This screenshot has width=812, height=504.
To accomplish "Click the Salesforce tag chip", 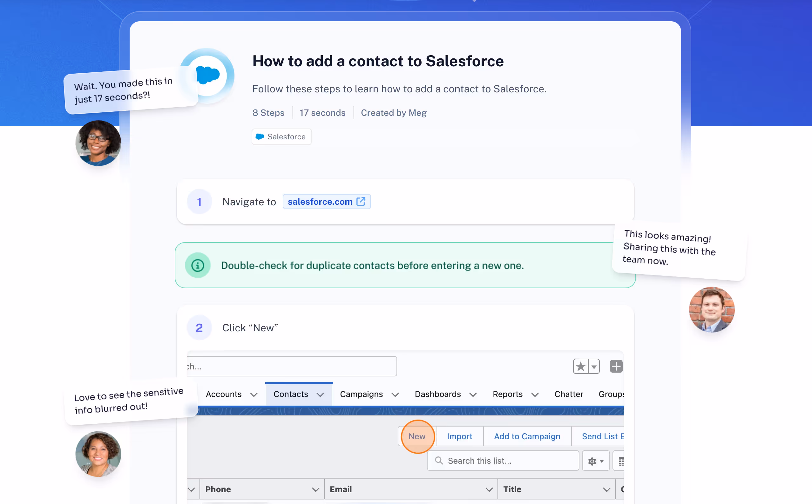I will (281, 137).
